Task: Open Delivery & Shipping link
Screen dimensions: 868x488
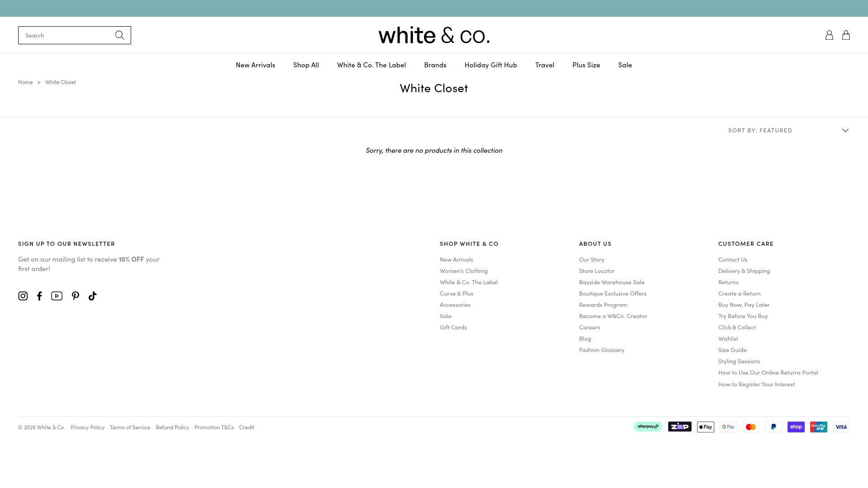Action: (744, 271)
